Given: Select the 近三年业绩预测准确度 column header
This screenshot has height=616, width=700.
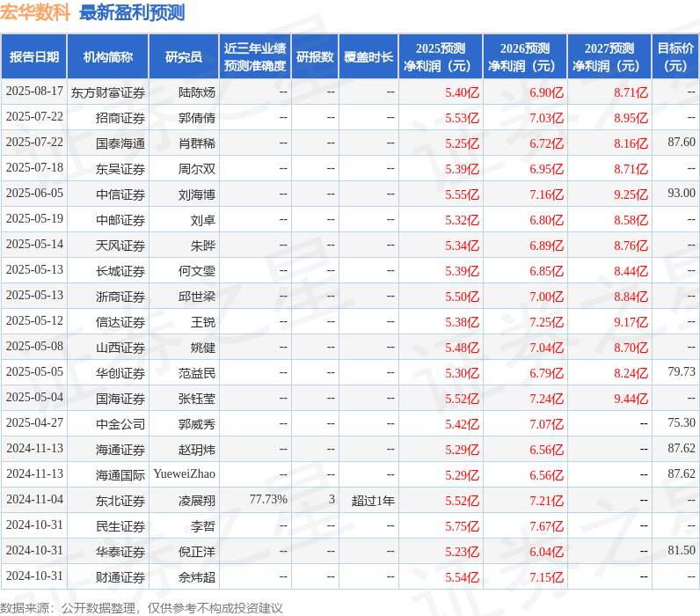Looking at the screenshot, I should (x=255, y=56).
